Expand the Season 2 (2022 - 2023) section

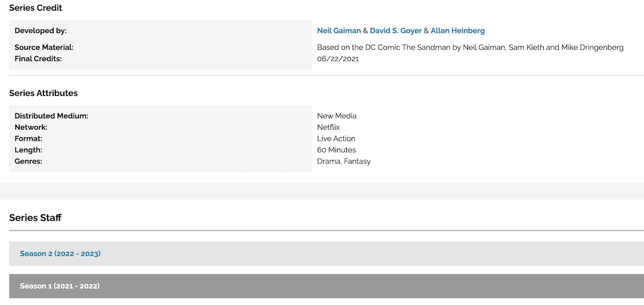tap(60, 254)
